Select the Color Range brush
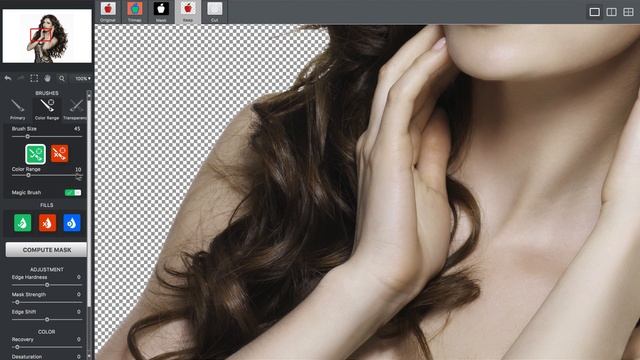 point(47,109)
